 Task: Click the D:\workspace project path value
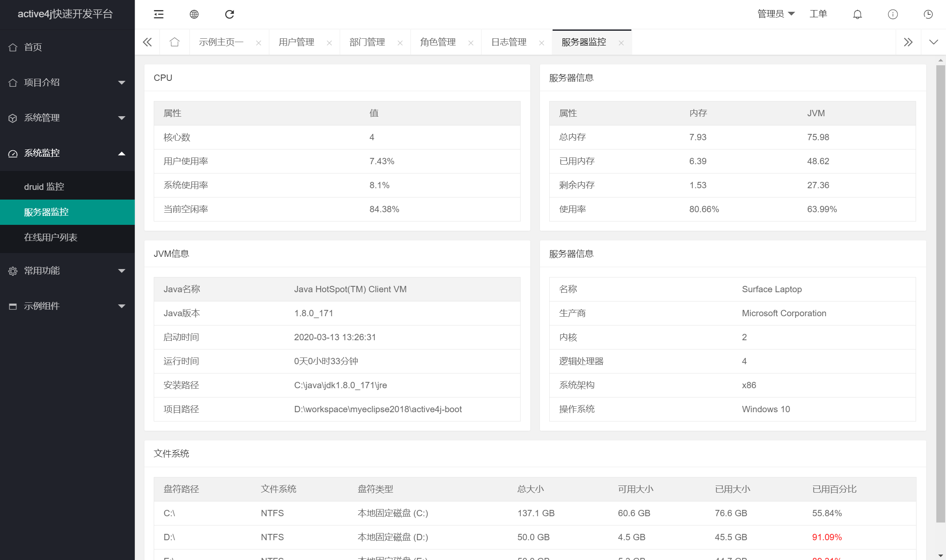point(378,409)
